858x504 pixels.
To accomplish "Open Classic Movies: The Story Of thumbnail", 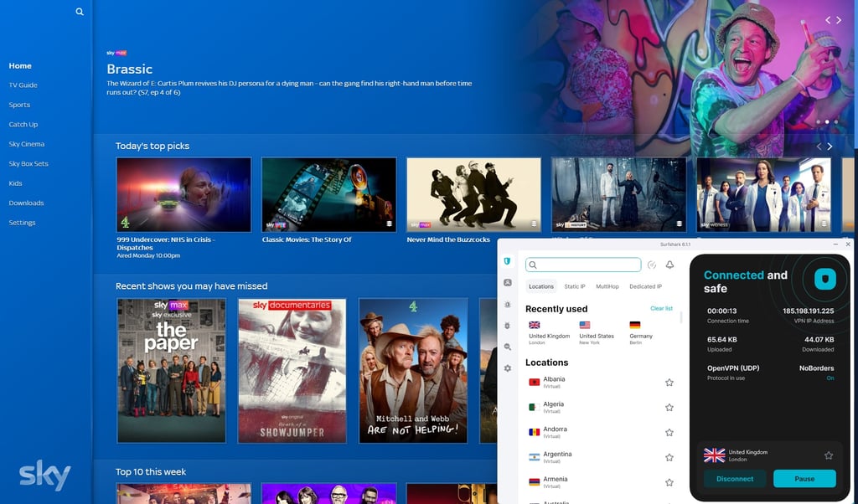I will coord(328,194).
